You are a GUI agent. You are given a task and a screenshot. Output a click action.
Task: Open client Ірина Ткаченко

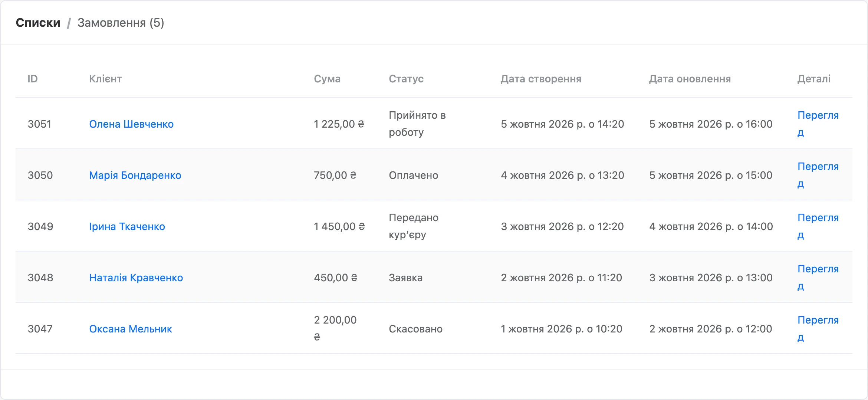tap(127, 226)
